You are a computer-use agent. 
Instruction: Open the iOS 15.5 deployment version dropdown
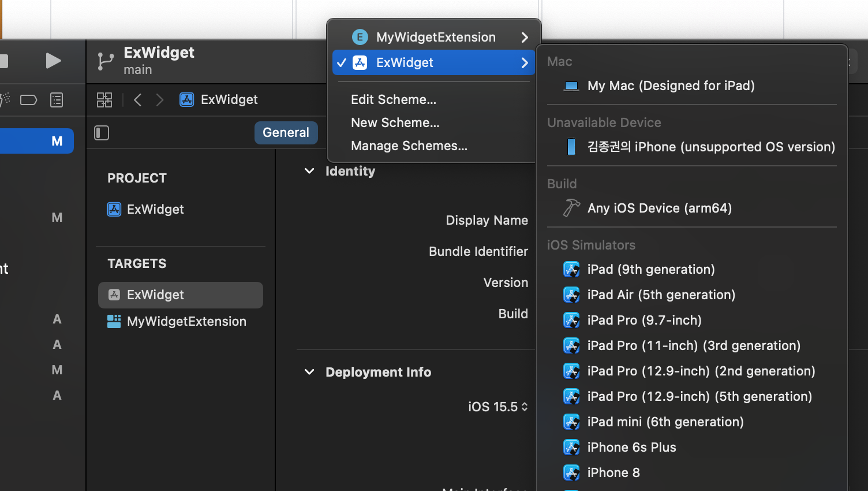click(x=498, y=407)
